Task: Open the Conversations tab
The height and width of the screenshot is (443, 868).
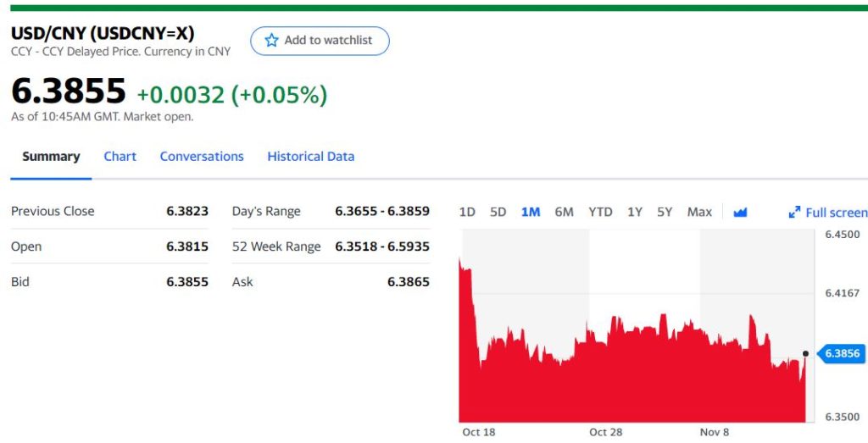Action: [202, 157]
